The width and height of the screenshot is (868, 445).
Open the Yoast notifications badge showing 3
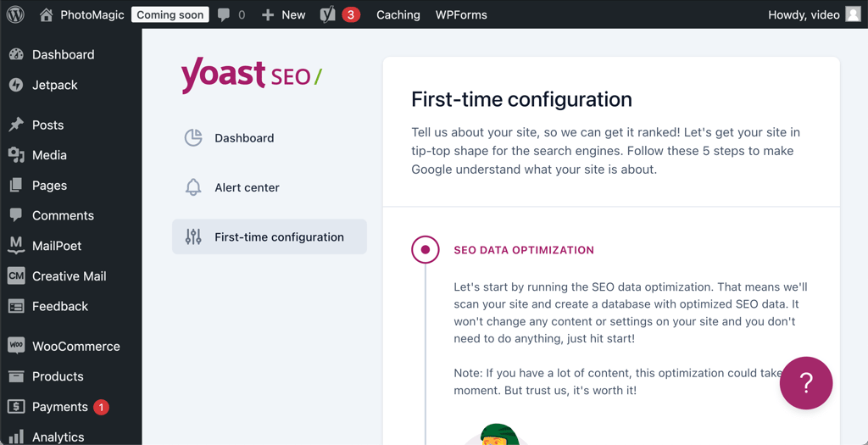coord(351,15)
